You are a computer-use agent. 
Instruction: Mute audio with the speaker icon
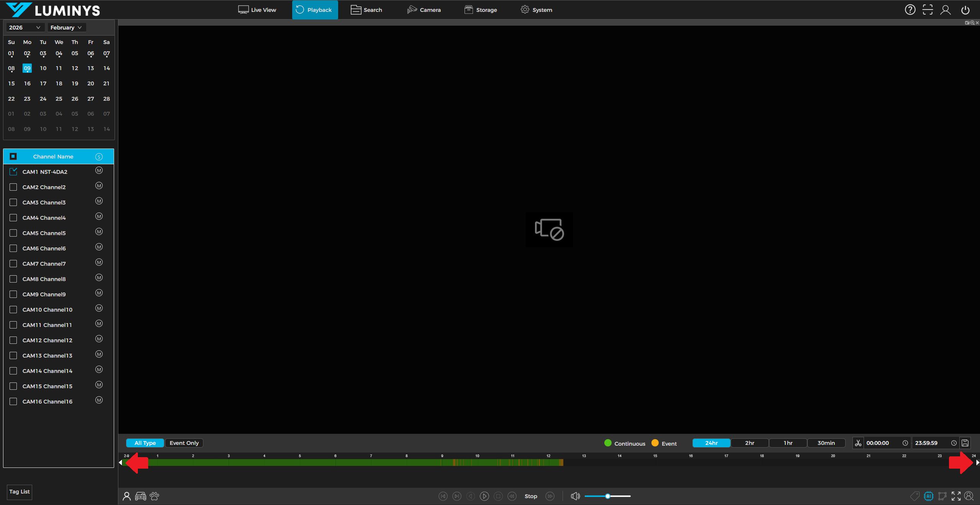575,496
